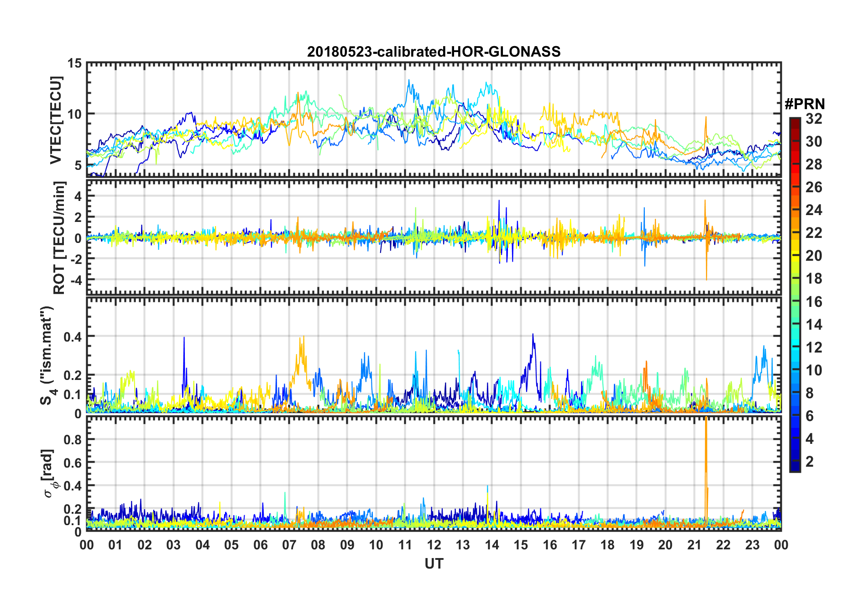This screenshot has height=590, width=868.
Task: Click UT axis tick label "01"
Action: coord(115,545)
